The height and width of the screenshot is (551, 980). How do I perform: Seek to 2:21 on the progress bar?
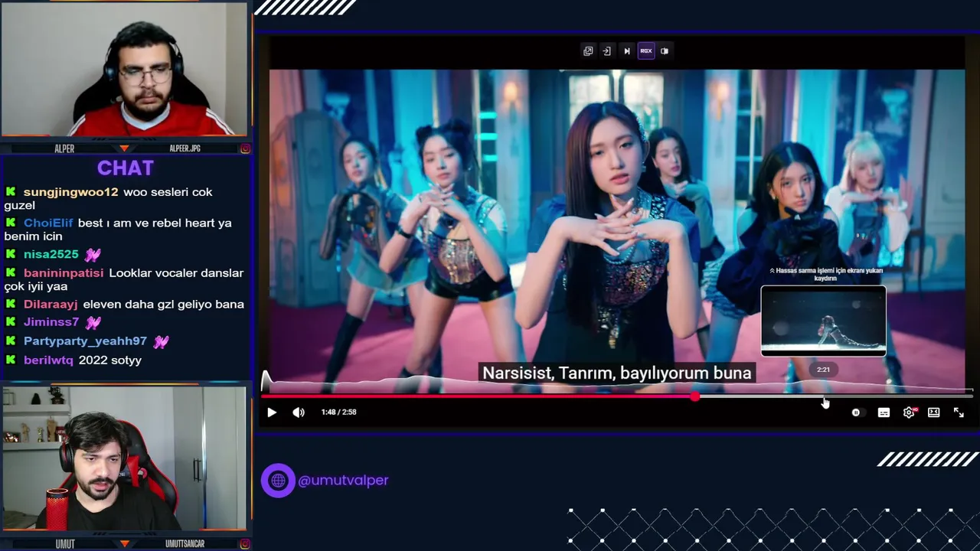tap(824, 396)
